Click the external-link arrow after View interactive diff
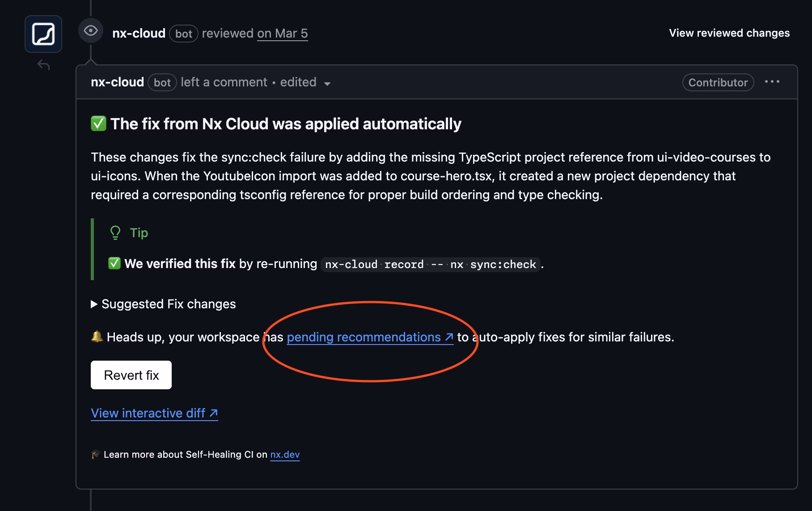 click(x=213, y=412)
